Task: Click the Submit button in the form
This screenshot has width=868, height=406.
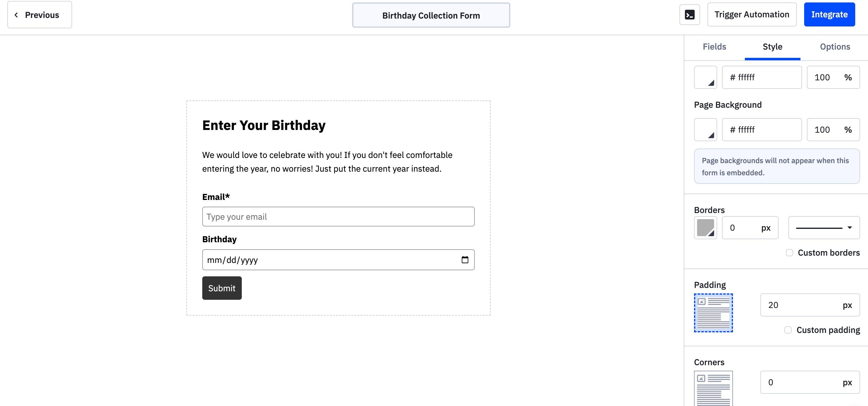Action: point(222,288)
